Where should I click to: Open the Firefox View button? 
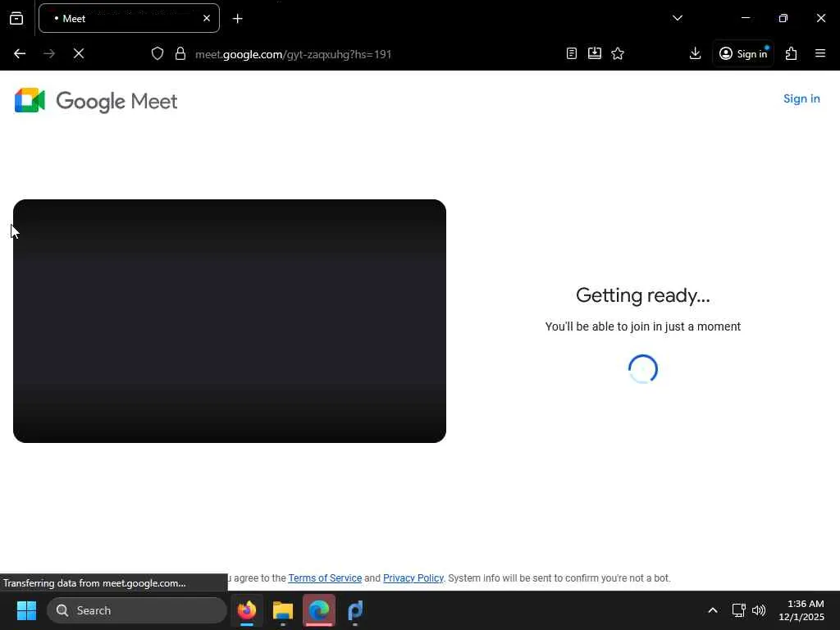pyautogui.click(x=16, y=18)
